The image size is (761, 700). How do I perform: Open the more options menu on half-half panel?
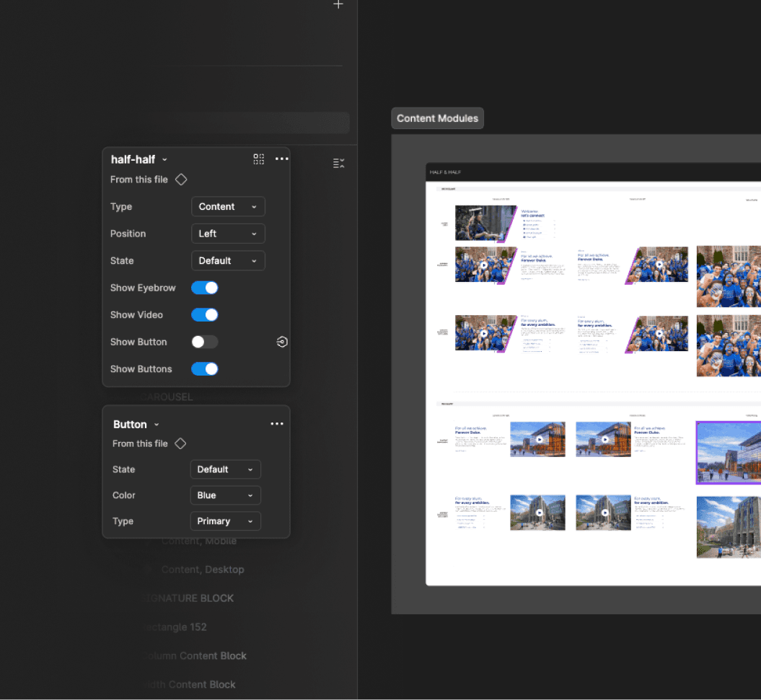tap(281, 159)
